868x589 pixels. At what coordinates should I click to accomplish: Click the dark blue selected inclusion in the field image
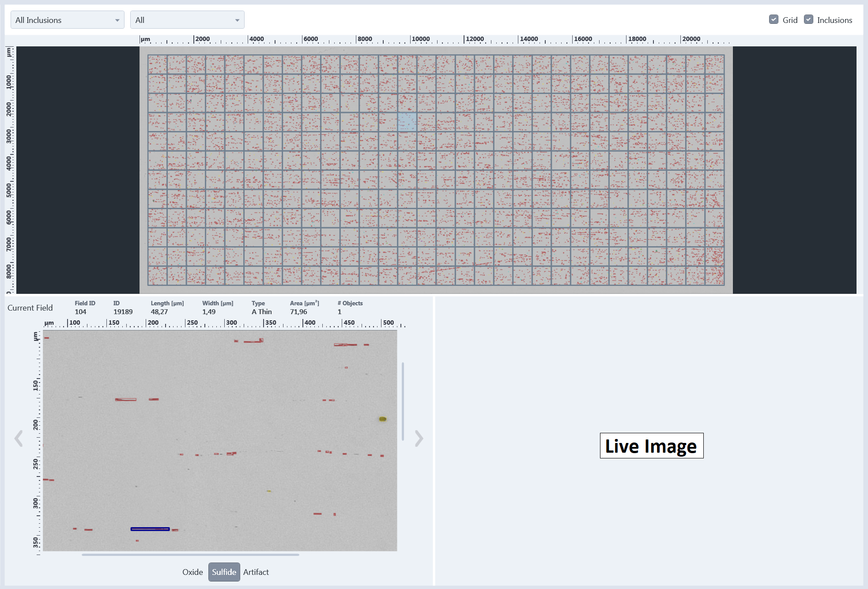[150, 529]
